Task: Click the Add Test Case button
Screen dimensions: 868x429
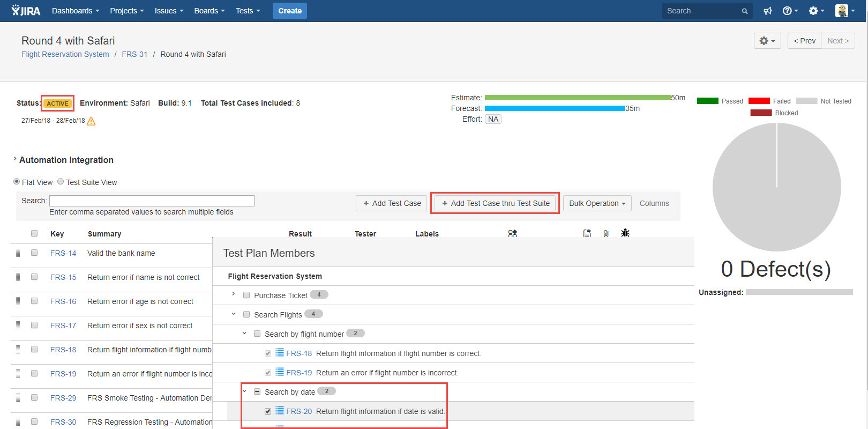Action: pos(392,203)
